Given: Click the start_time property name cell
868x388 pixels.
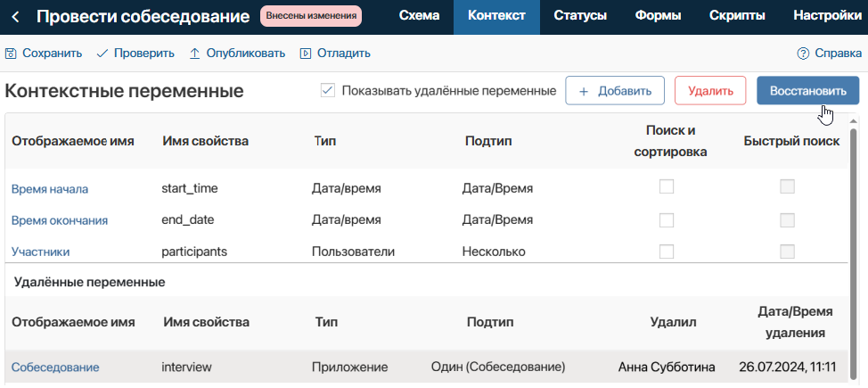Looking at the screenshot, I should pos(190,188).
